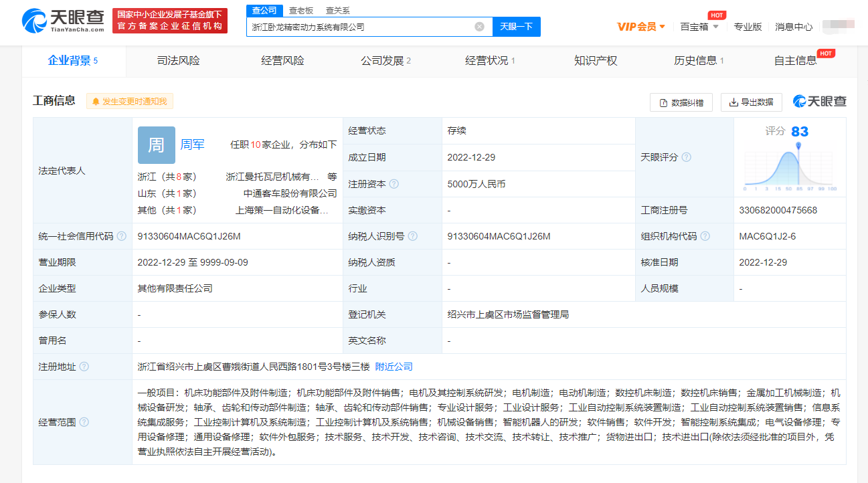
Task: Click registration number 330682000475668
Action: [x=778, y=210]
